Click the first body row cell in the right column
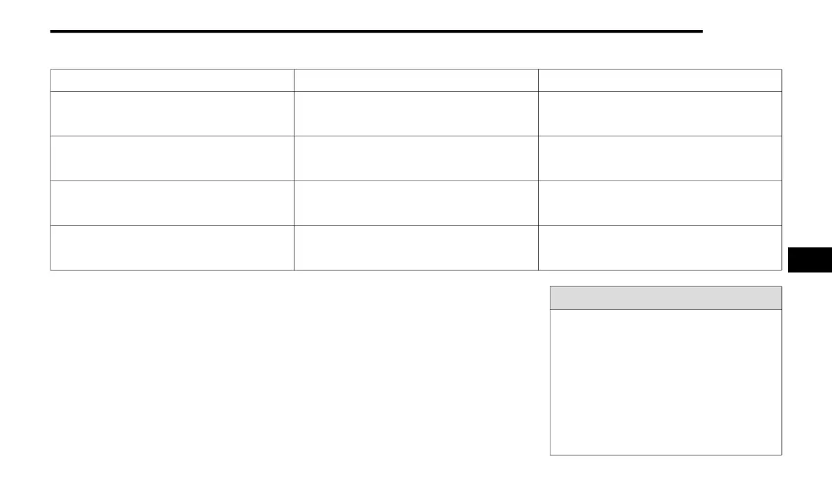Screen dimensions: 832x504 click(660, 113)
